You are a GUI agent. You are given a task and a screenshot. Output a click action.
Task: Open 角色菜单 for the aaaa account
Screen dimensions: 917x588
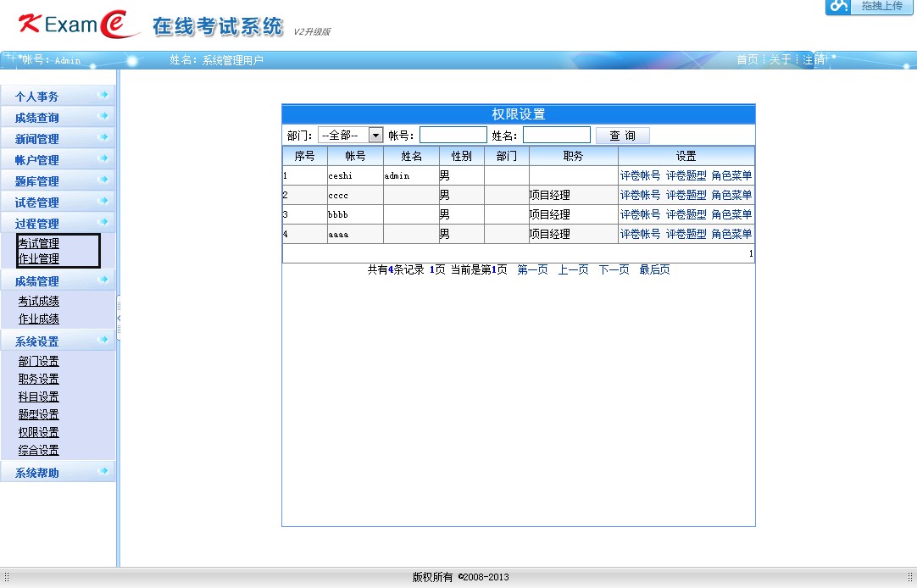pyautogui.click(x=731, y=234)
